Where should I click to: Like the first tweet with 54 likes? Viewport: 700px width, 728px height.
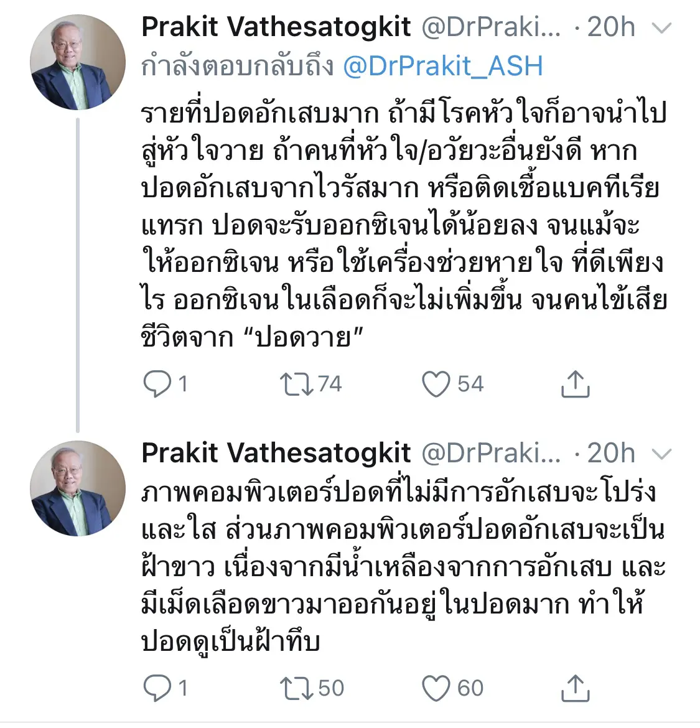[x=436, y=384]
